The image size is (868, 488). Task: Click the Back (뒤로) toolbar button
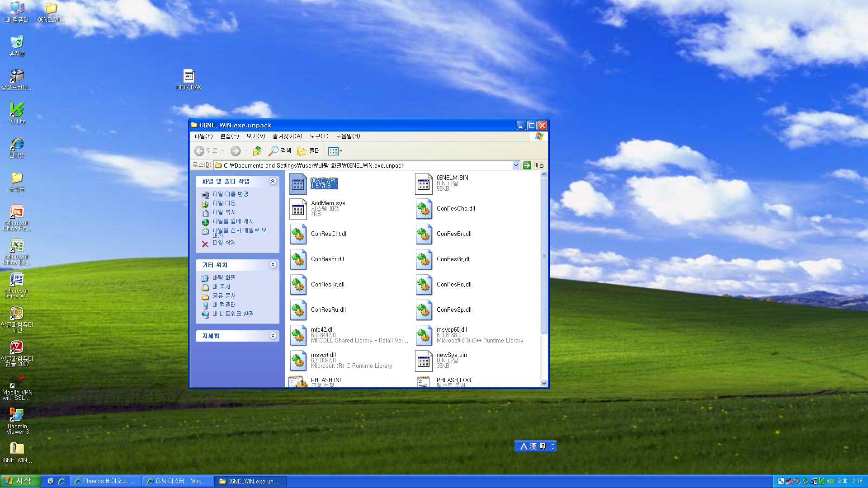click(x=206, y=151)
